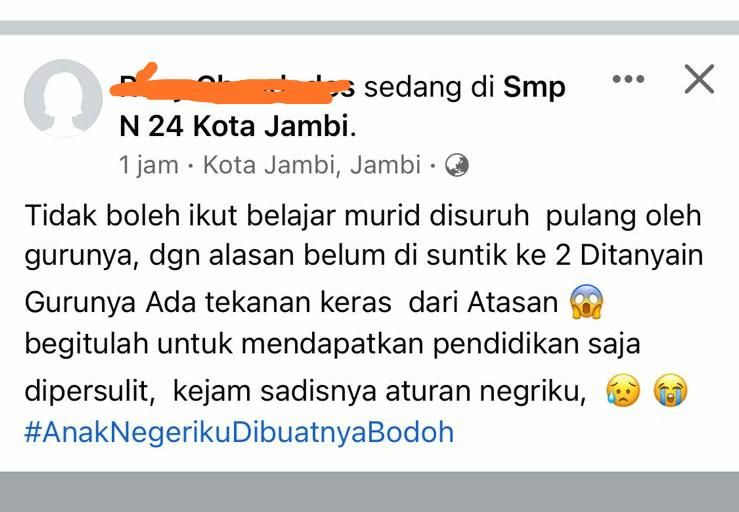Click the loudly crying face emoji
The width and height of the screenshot is (739, 512).
click(x=670, y=390)
